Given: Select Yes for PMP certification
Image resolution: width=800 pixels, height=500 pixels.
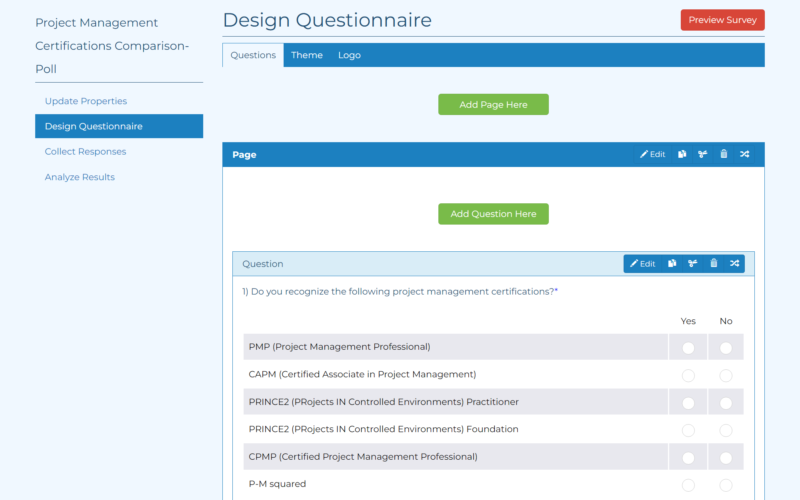Looking at the screenshot, I should (688, 348).
